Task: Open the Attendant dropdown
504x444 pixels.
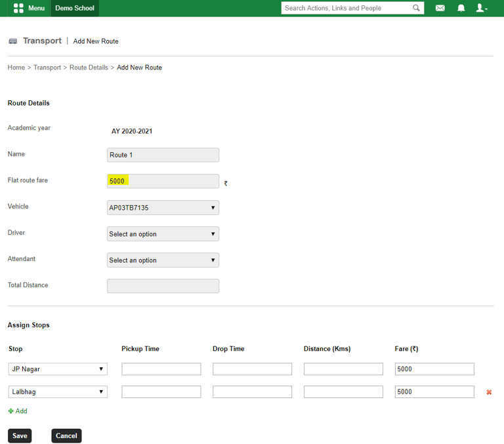Action: tap(163, 260)
